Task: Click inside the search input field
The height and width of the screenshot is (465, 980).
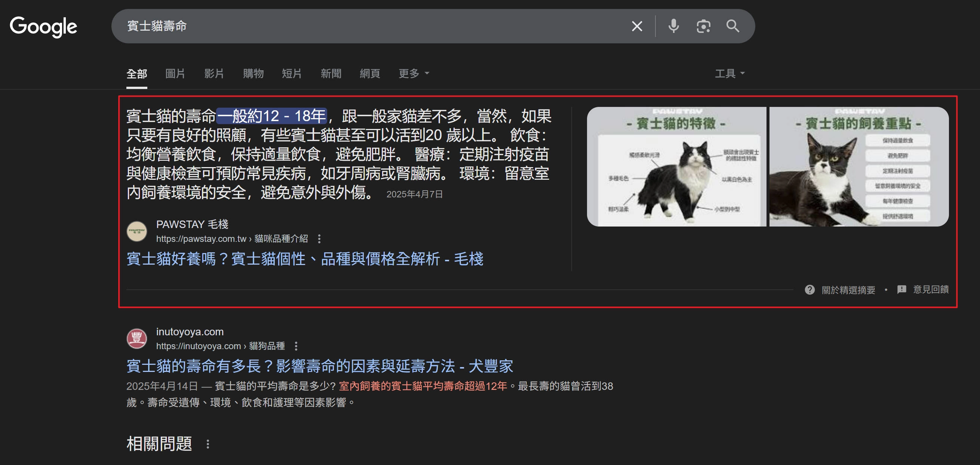Action: tap(342, 26)
